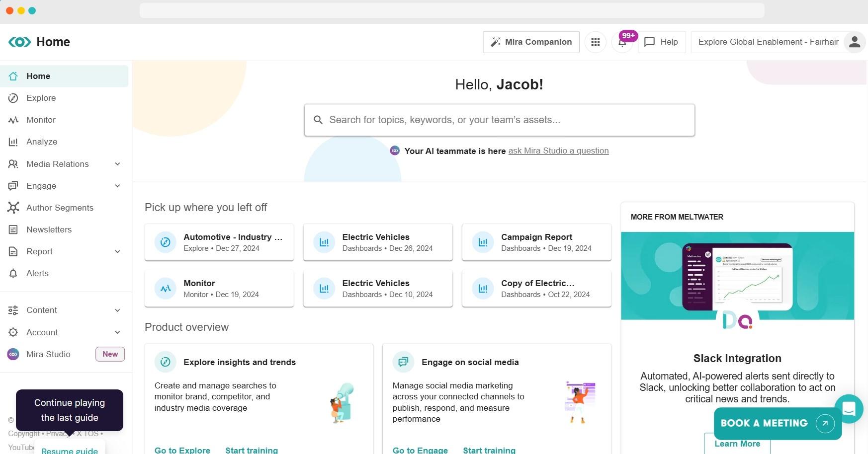868x454 pixels.
Task: Click Go to Explore link
Action: coord(182,450)
